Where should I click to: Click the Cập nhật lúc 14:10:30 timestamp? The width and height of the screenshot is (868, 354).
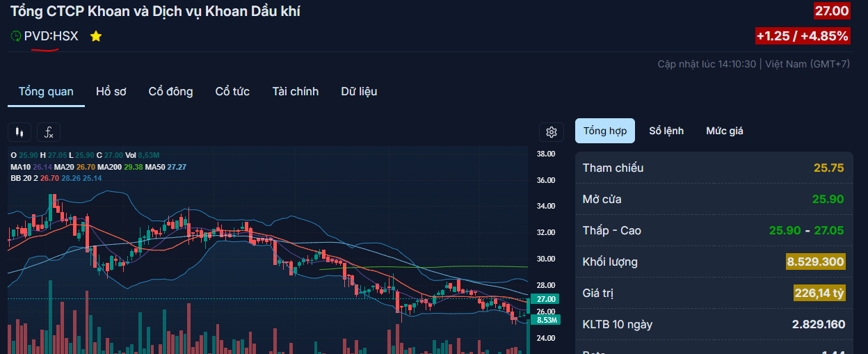coord(707,64)
